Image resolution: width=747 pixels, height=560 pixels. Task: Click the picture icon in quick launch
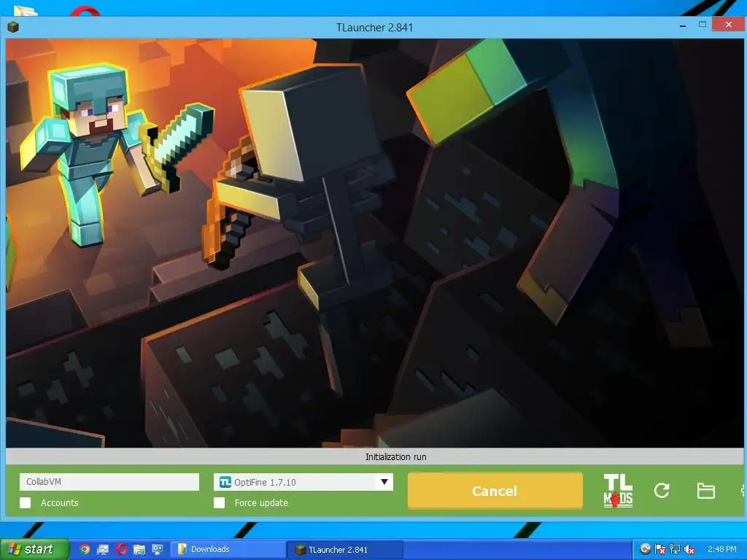[x=102, y=549]
